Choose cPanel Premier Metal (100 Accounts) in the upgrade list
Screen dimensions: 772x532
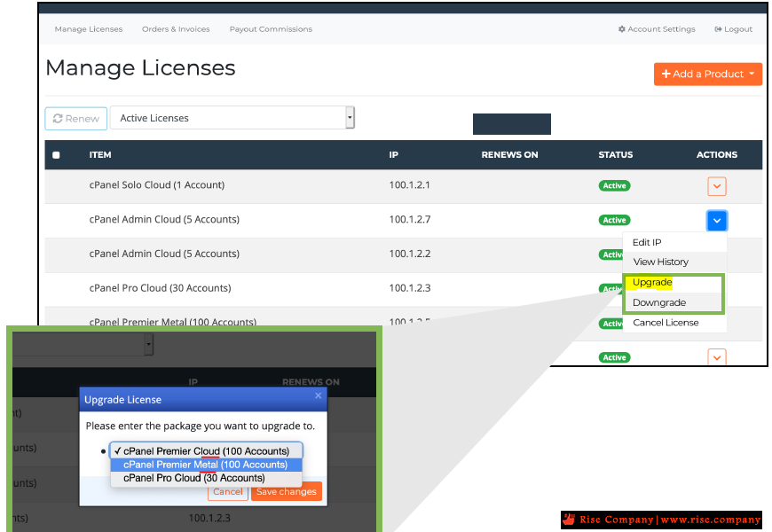206,465
